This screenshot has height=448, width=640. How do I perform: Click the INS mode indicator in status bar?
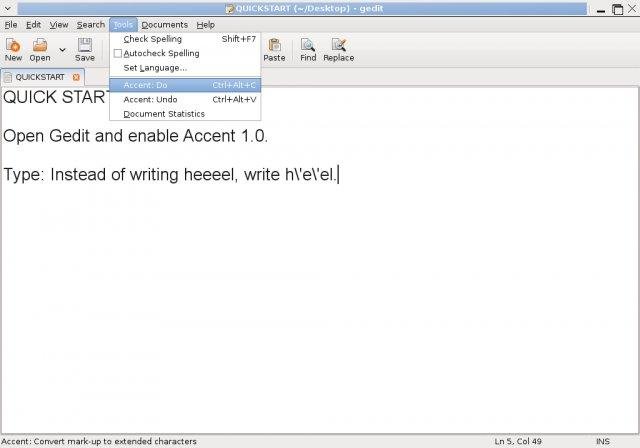pyautogui.click(x=603, y=441)
